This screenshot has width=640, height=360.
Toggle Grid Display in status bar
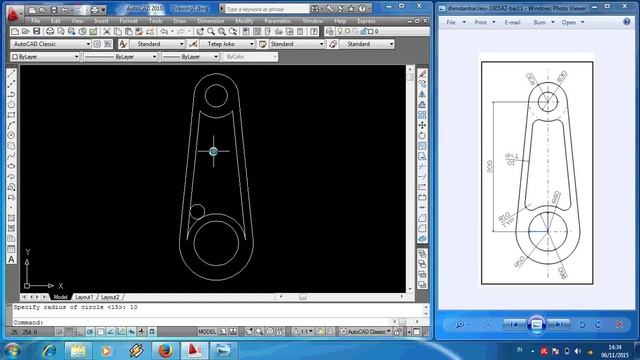70,332
